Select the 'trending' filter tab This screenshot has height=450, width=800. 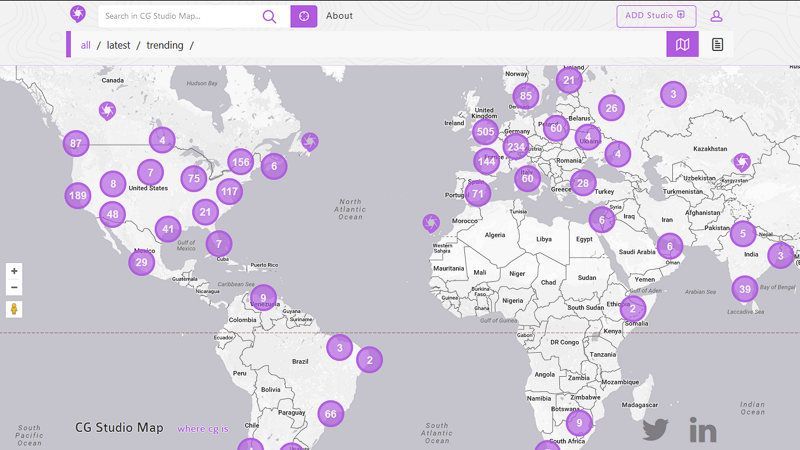point(165,45)
